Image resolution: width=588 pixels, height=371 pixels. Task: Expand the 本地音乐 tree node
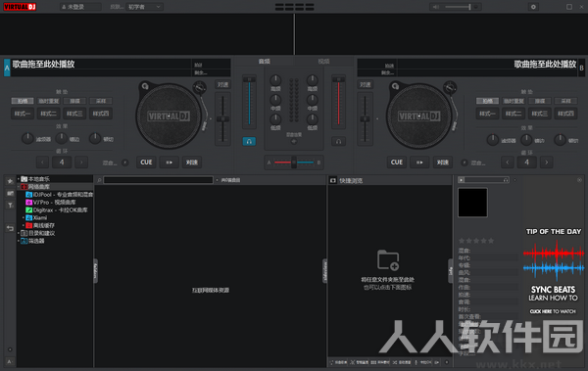click(19, 179)
